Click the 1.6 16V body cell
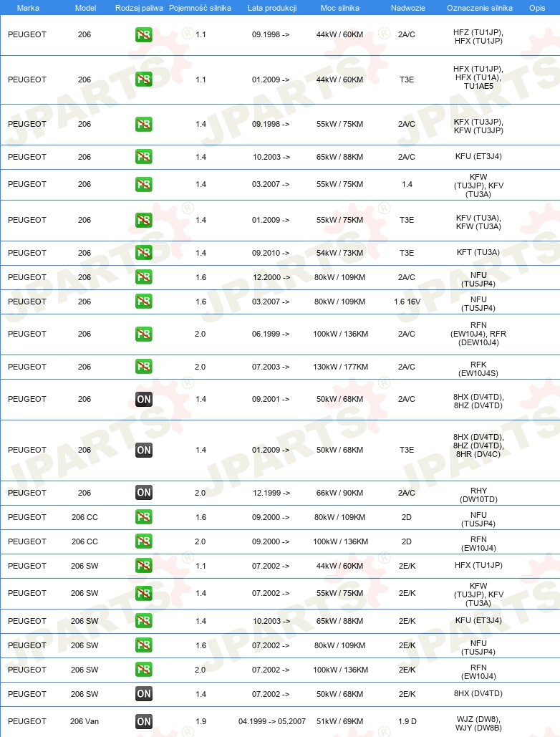This screenshot has width=560, height=737. click(x=407, y=302)
